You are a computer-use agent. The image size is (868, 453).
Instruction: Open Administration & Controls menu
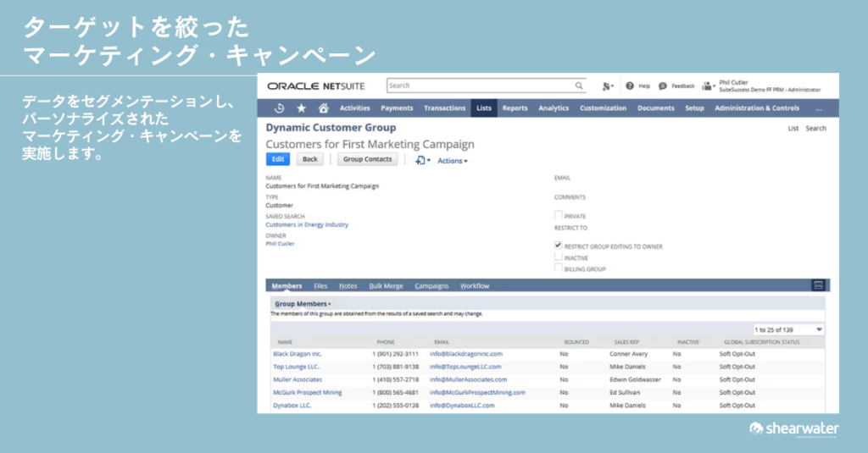tap(757, 108)
